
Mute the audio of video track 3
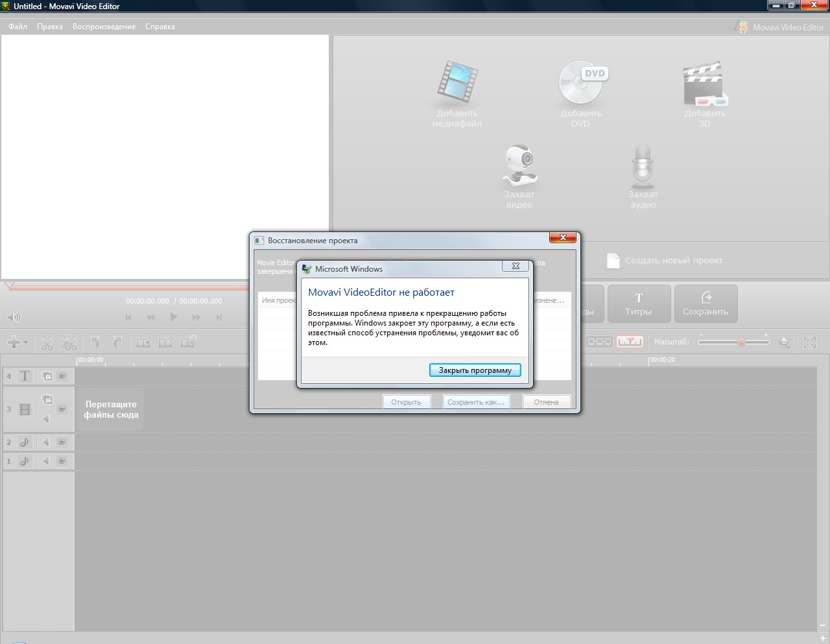(x=47, y=419)
